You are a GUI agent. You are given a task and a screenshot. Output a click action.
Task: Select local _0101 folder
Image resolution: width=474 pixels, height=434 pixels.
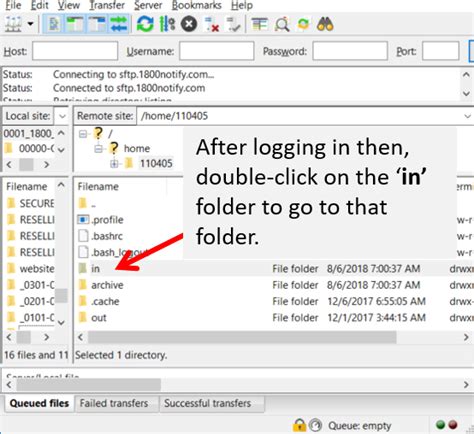31,317
